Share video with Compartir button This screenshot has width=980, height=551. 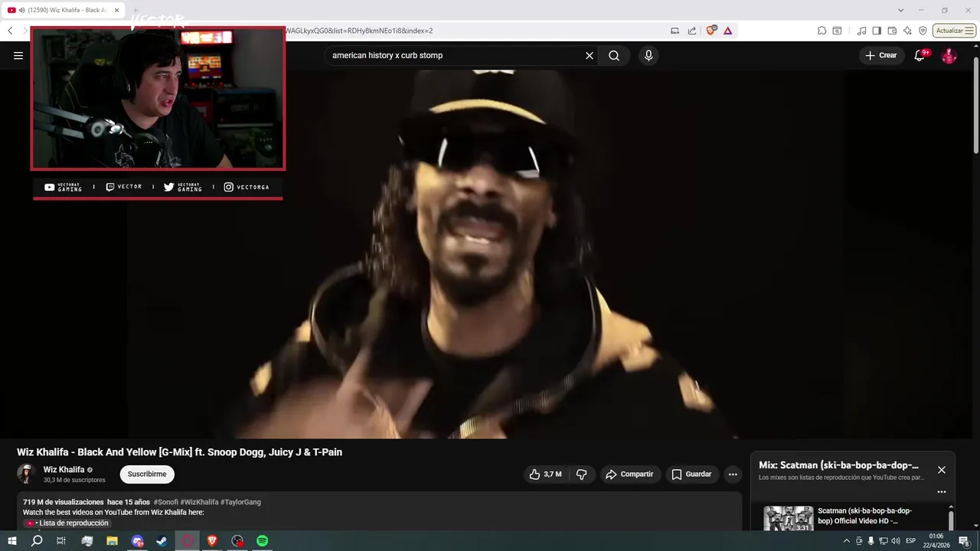[x=629, y=474]
